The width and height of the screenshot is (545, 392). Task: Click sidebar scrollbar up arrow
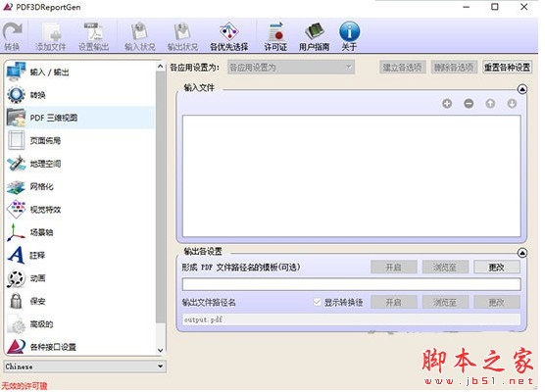click(x=160, y=67)
